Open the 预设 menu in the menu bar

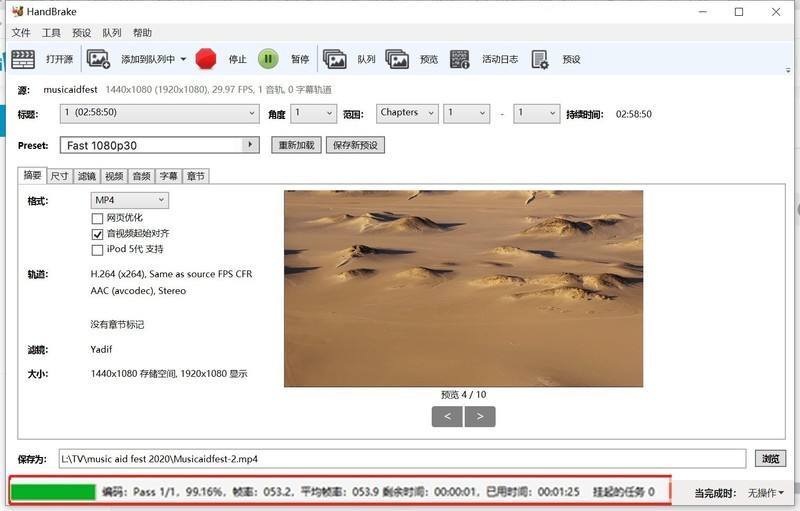click(x=82, y=33)
